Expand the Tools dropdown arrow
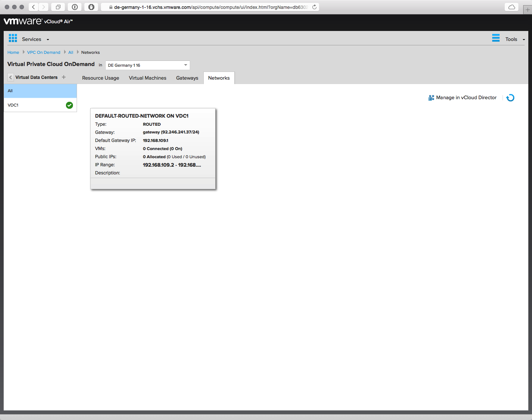The height and width of the screenshot is (420, 532). coord(524,39)
